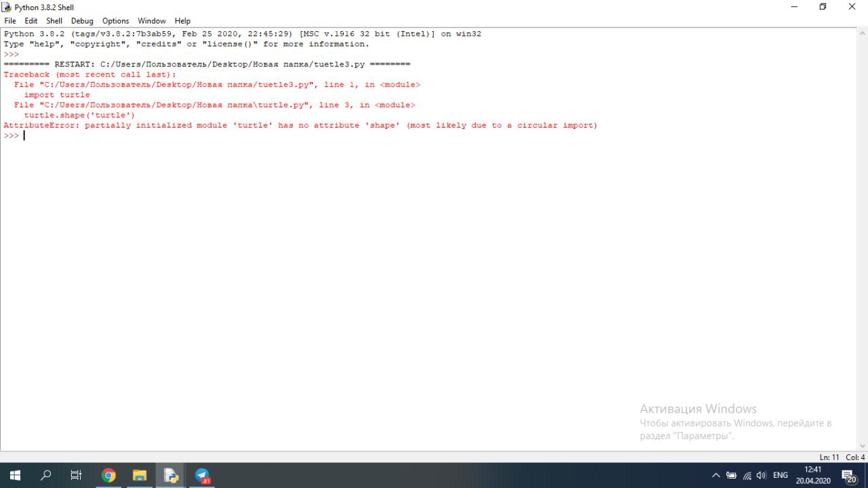Open File Explorer from taskbar

click(x=139, y=475)
